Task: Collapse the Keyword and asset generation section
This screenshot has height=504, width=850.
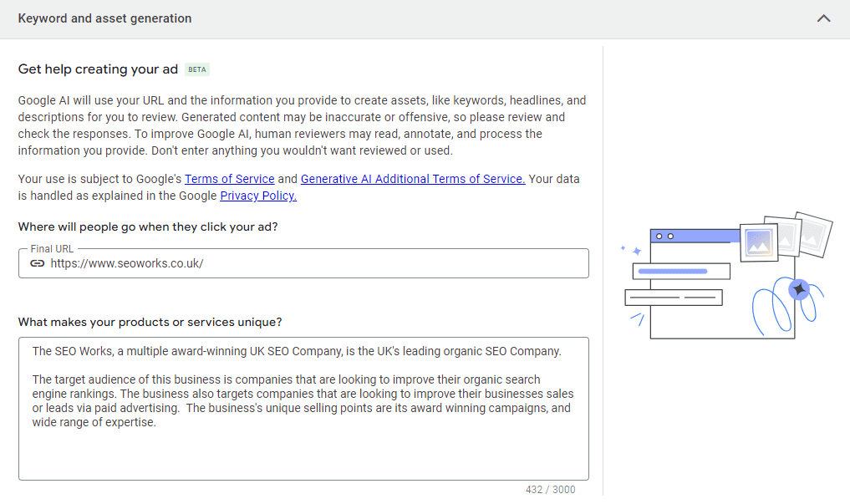Action: point(823,18)
